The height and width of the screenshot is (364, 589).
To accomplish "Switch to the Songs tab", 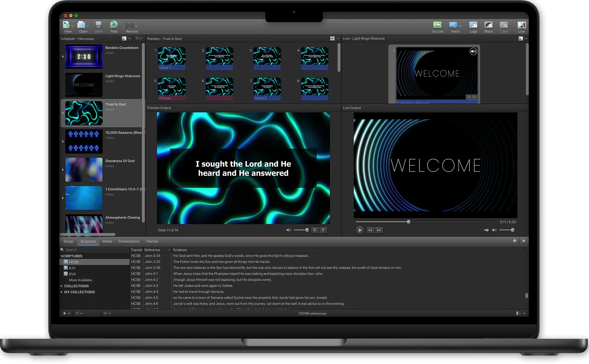I will (x=68, y=241).
